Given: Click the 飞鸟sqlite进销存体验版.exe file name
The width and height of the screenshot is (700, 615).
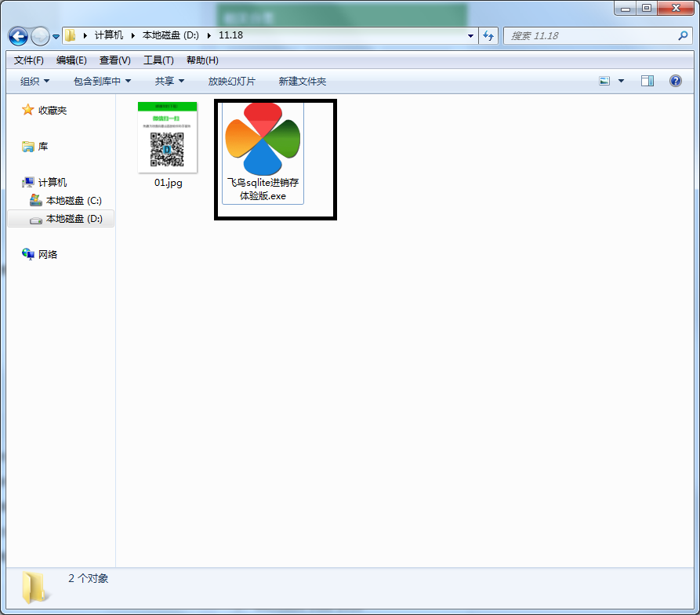Looking at the screenshot, I should click(263, 189).
